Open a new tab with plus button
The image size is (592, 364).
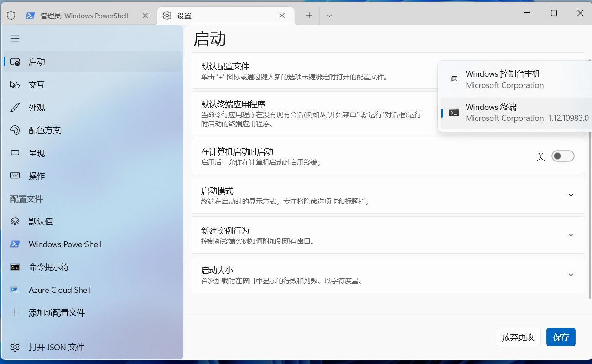(x=309, y=15)
